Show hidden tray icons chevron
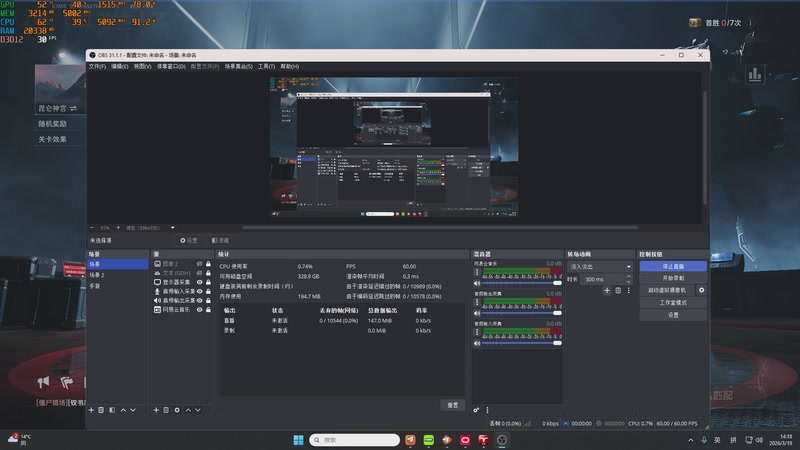 pyautogui.click(x=690, y=440)
